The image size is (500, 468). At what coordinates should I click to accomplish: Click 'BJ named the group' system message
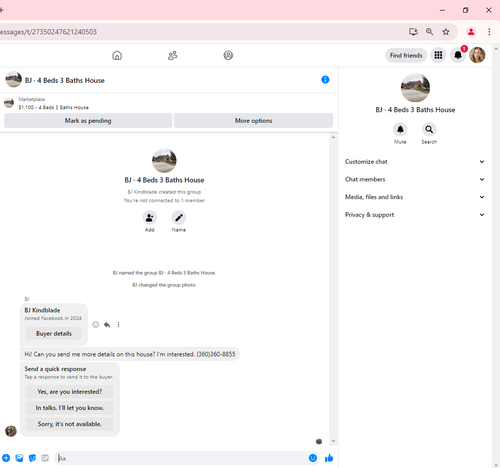pyautogui.click(x=164, y=273)
